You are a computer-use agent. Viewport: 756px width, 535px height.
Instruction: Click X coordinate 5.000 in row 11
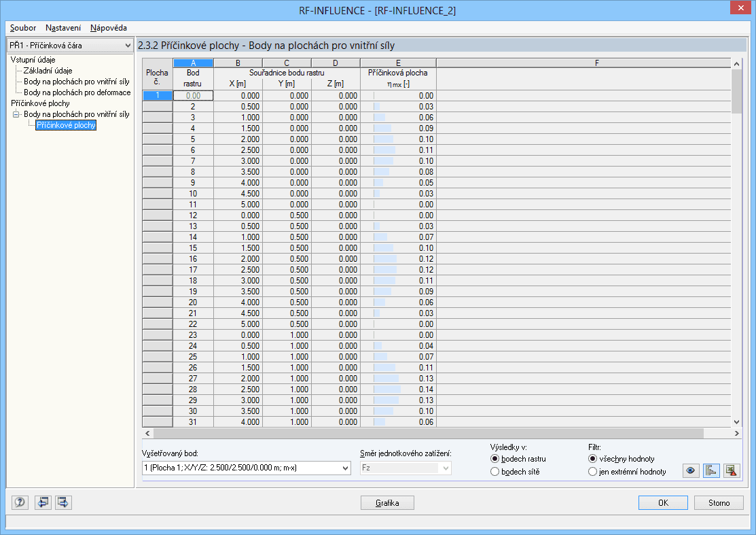click(238, 205)
